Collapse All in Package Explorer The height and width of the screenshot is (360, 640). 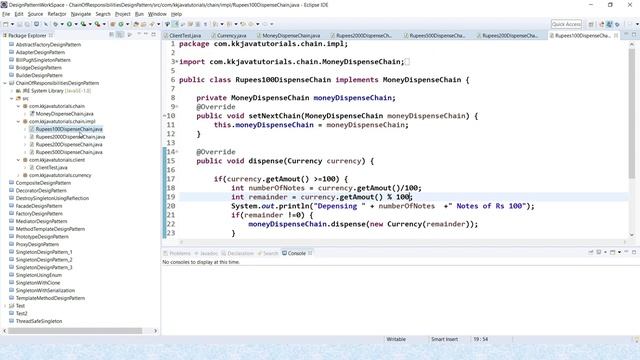pyautogui.click(x=111, y=35)
